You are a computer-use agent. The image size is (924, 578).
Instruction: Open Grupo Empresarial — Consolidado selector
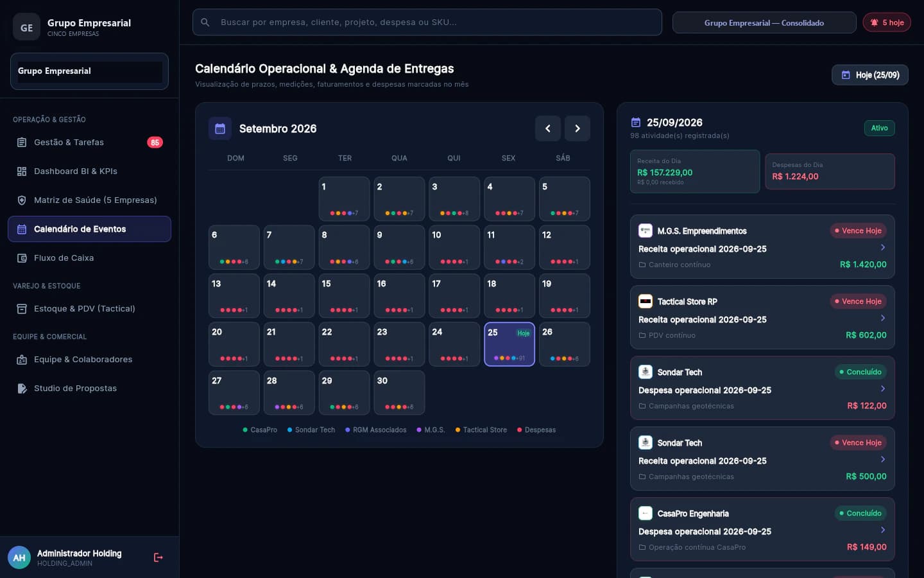764,22
